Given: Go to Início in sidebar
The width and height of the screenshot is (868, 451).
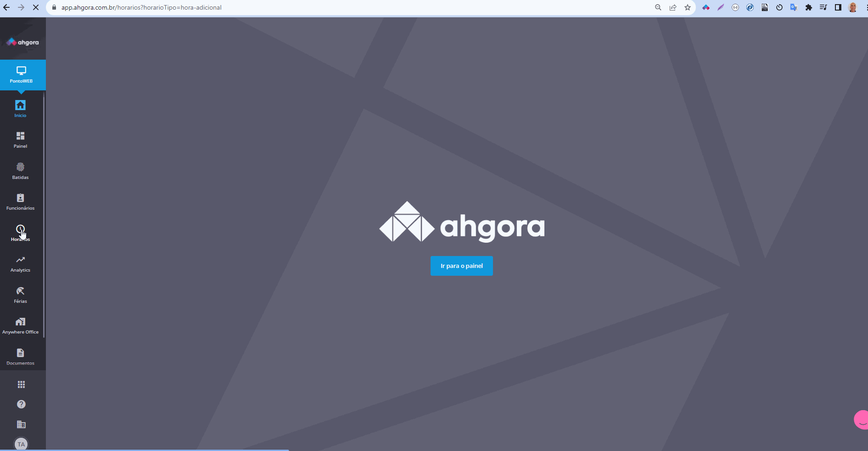Looking at the screenshot, I should click(x=20, y=109).
